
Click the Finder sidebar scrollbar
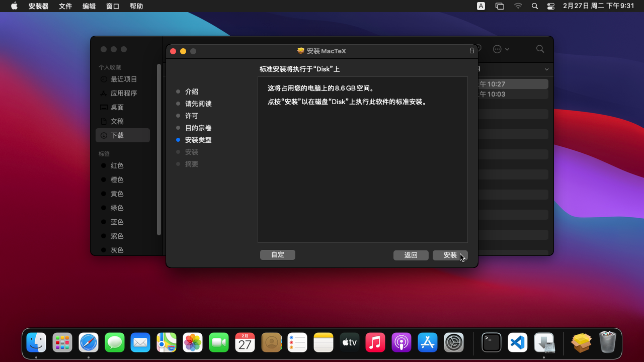click(x=159, y=149)
